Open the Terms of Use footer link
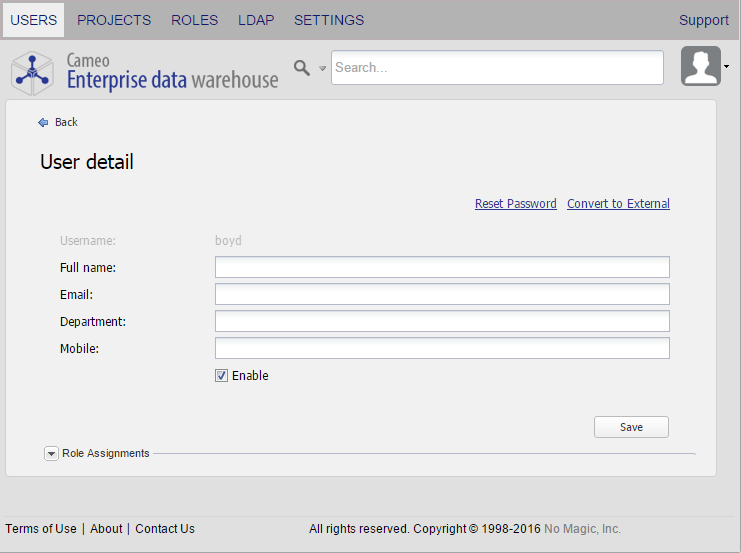741x553 pixels. 41,529
